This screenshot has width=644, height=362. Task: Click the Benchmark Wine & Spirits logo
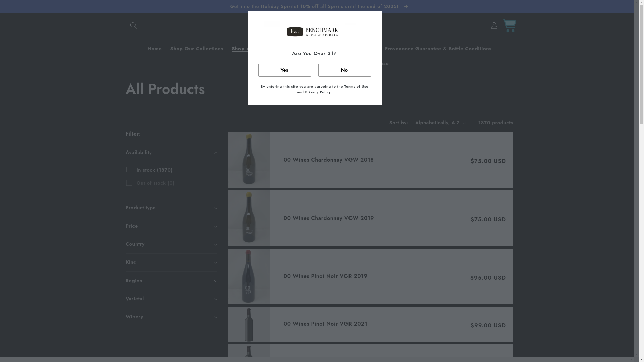click(312, 32)
